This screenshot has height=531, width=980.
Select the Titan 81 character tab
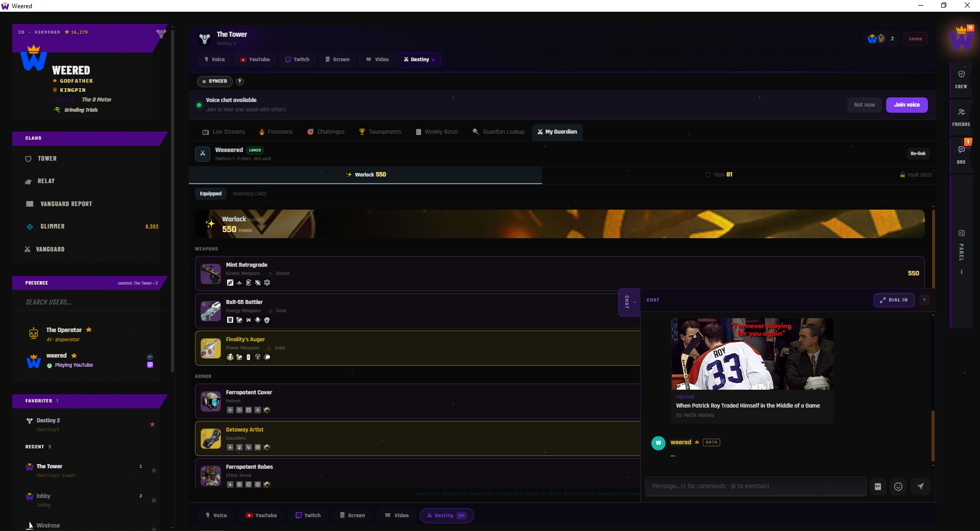[719, 175]
